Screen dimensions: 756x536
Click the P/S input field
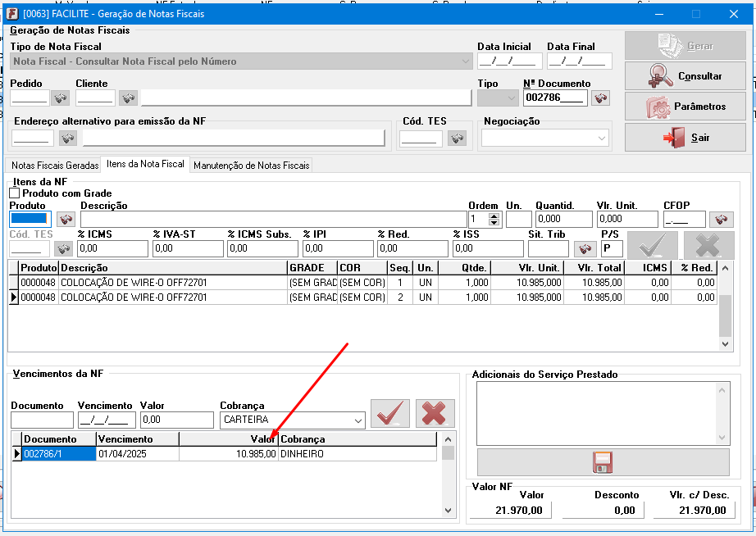[612, 248]
